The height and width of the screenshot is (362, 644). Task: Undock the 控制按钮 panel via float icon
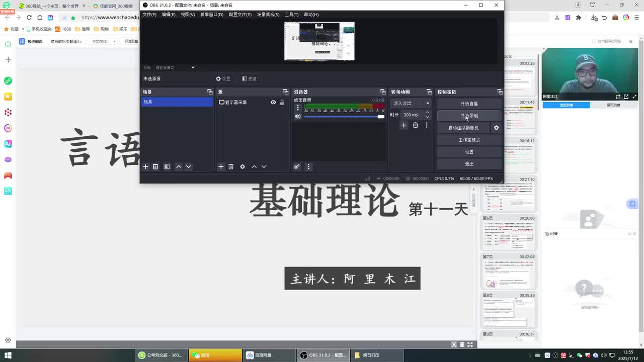500,92
